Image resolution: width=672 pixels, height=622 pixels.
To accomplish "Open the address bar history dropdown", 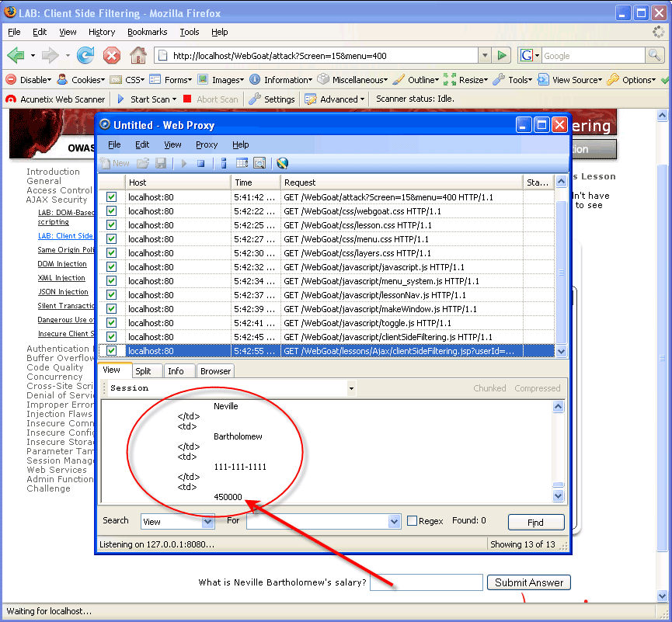I will 484,55.
